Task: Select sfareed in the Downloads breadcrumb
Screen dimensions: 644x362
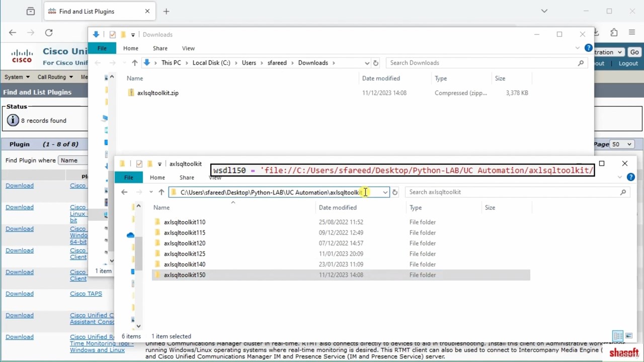Action: pos(277,63)
